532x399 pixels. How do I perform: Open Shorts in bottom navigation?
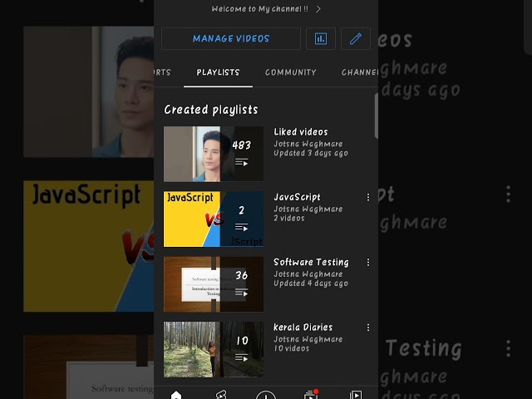coord(221,395)
